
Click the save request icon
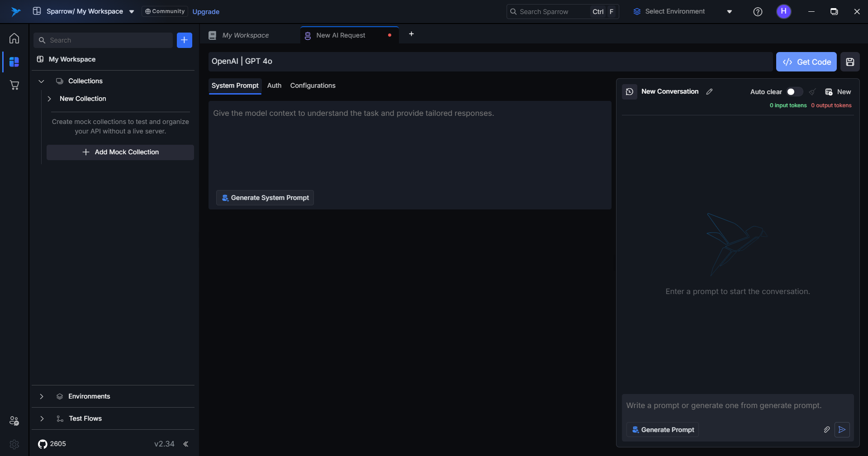click(850, 62)
